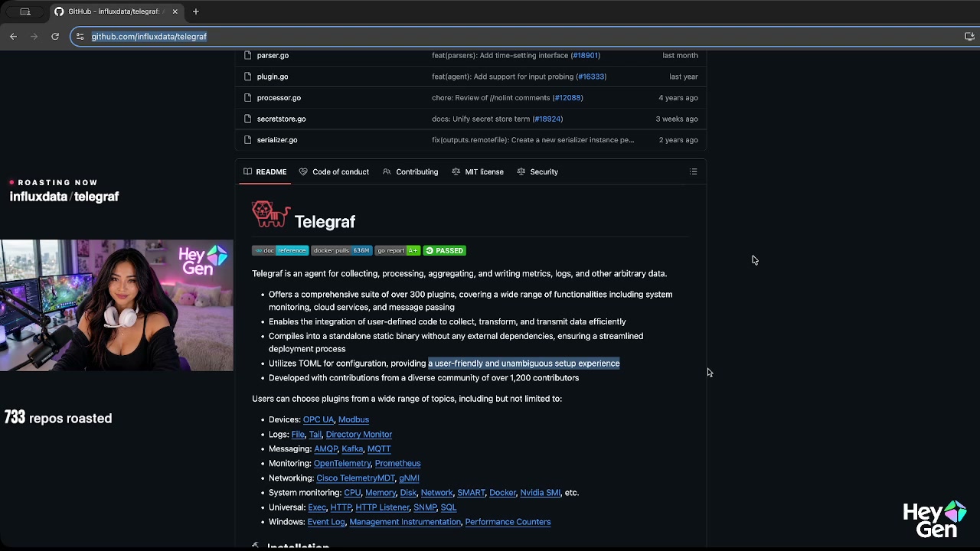Open the processor.go file
Screen dimensions: 980x551
279,98
